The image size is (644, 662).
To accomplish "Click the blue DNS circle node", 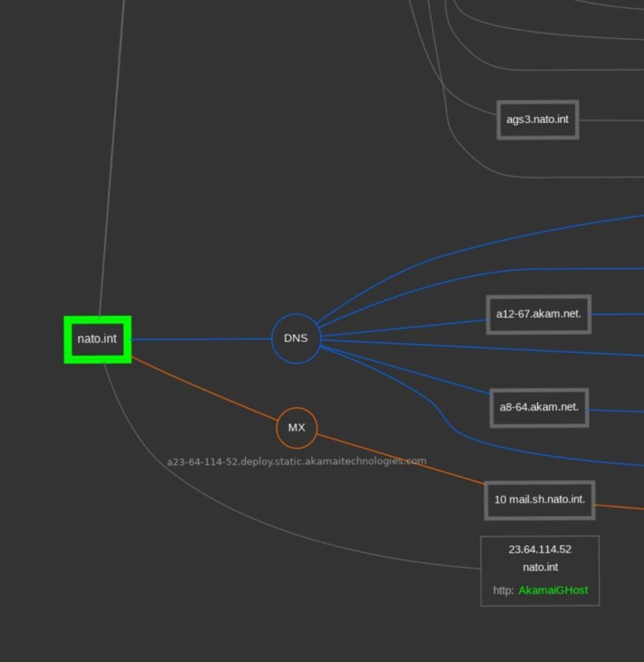I will (x=296, y=339).
